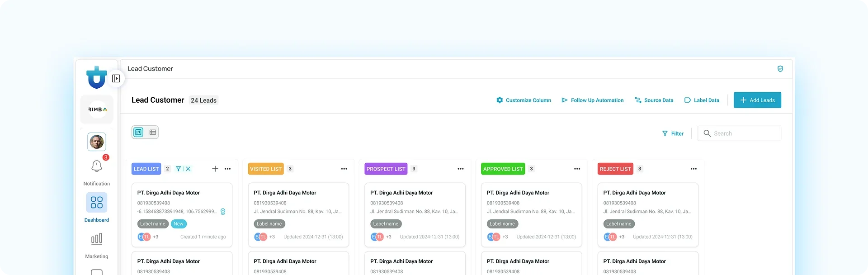Viewport: 868px width, 275px height.
Task: Open LEAD LIST column three-dot menu
Action: (x=228, y=169)
